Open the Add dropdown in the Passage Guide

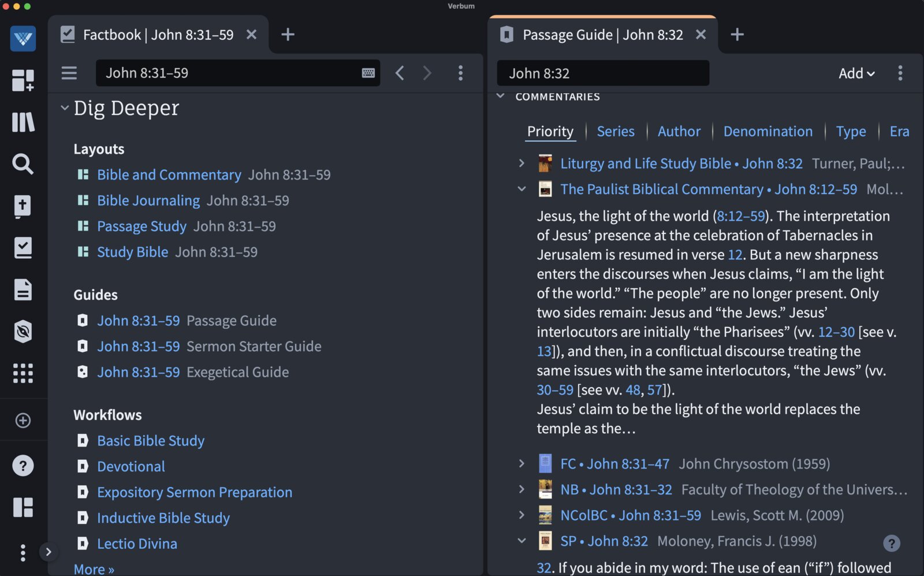(856, 73)
